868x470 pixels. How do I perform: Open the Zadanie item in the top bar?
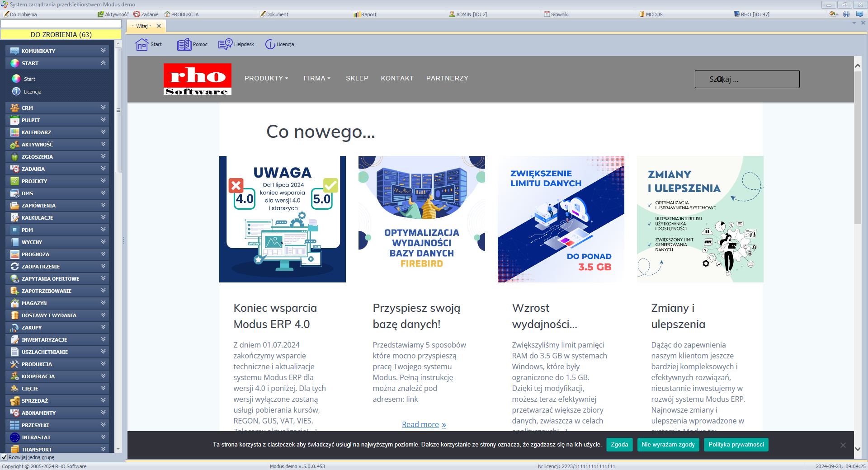146,14
